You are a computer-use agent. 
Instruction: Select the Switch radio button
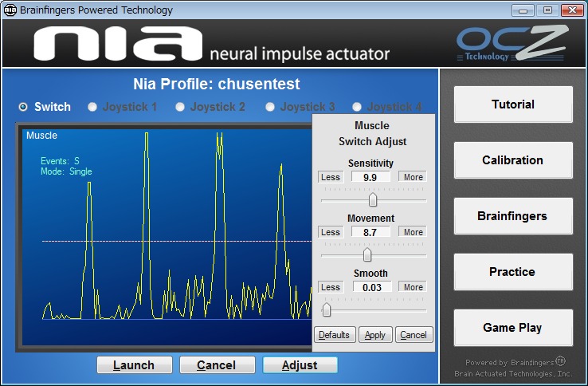click(23, 107)
